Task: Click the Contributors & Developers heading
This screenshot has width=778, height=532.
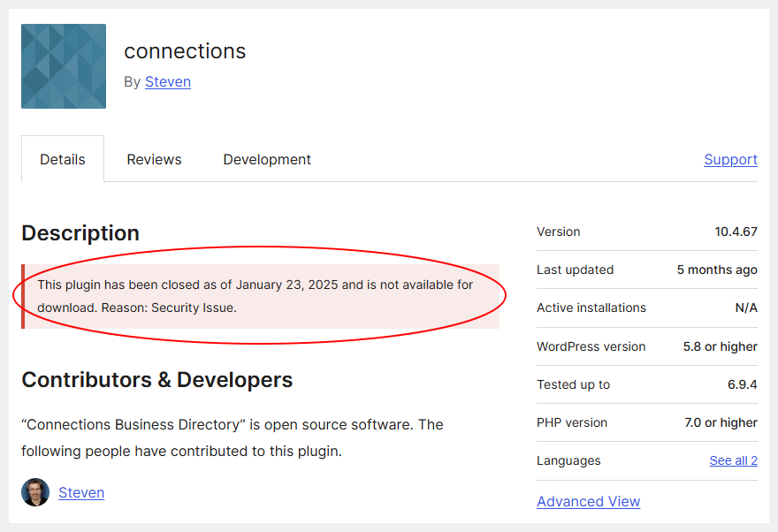Action: pos(157,380)
